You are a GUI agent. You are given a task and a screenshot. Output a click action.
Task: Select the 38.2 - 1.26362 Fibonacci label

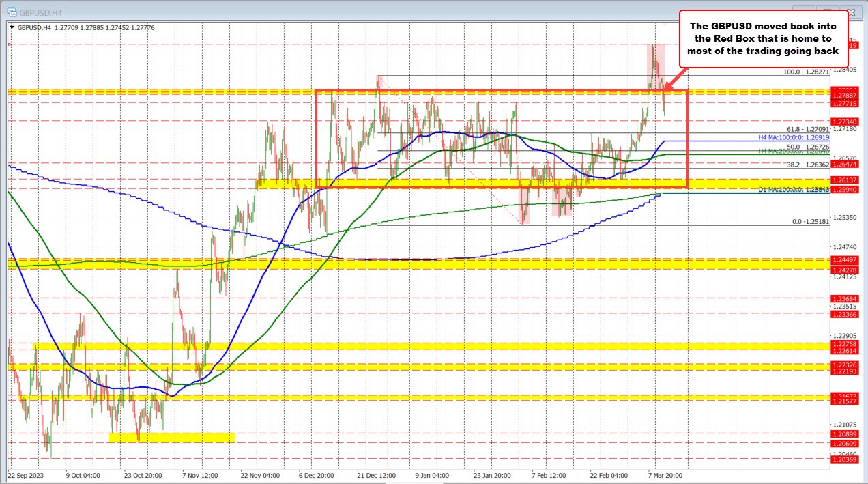pyautogui.click(x=808, y=165)
